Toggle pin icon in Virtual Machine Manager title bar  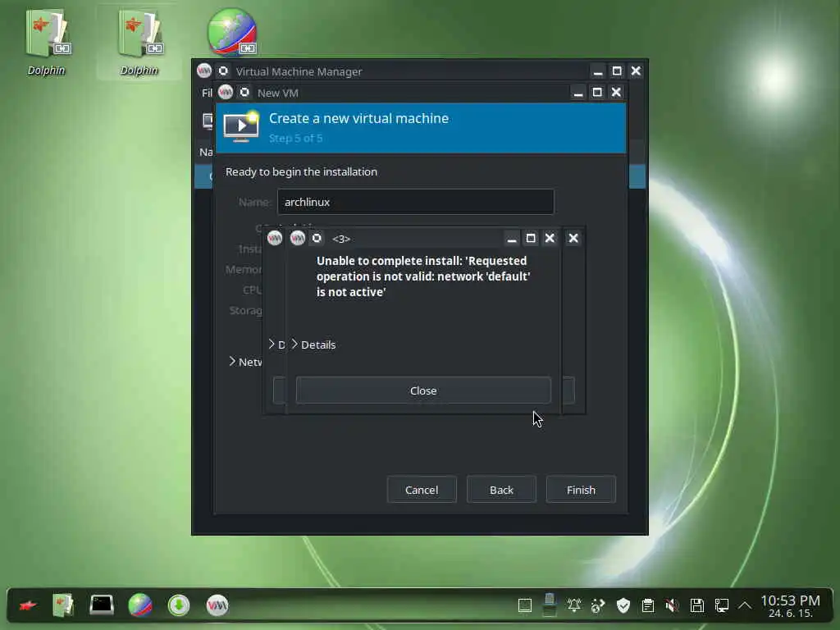pos(223,71)
